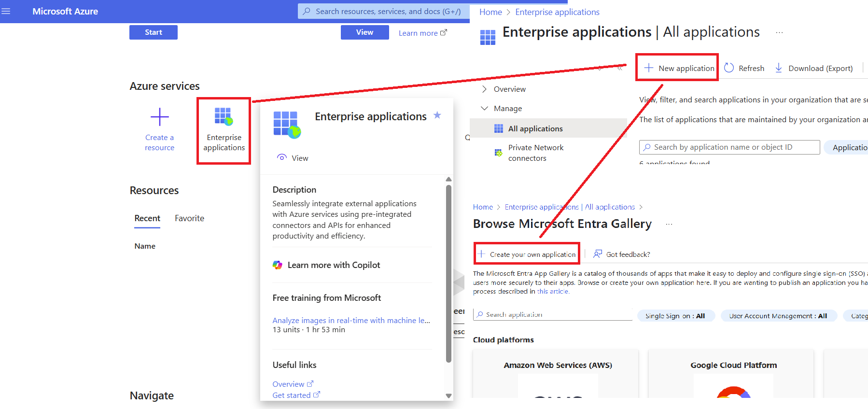This screenshot has height=409, width=868.
Task: Open the Overview useful link
Action: (x=293, y=384)
